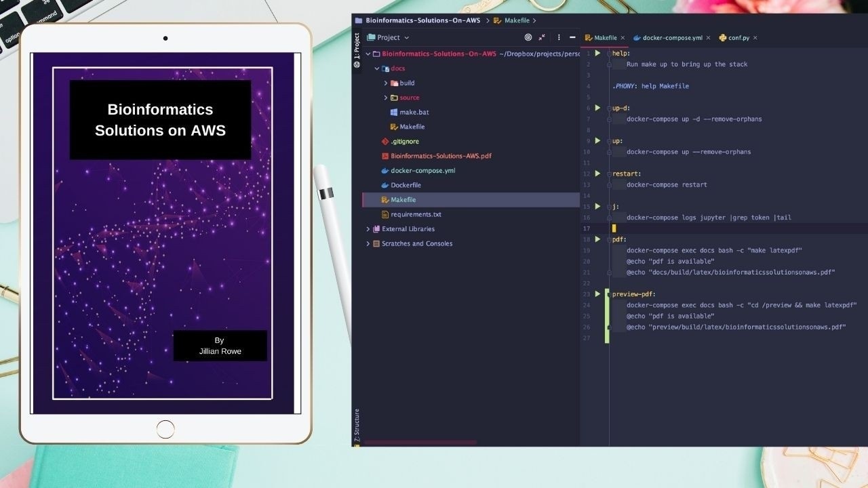
Task: Close the docker-compose.yml editor tab
Action: pos(708,38)
